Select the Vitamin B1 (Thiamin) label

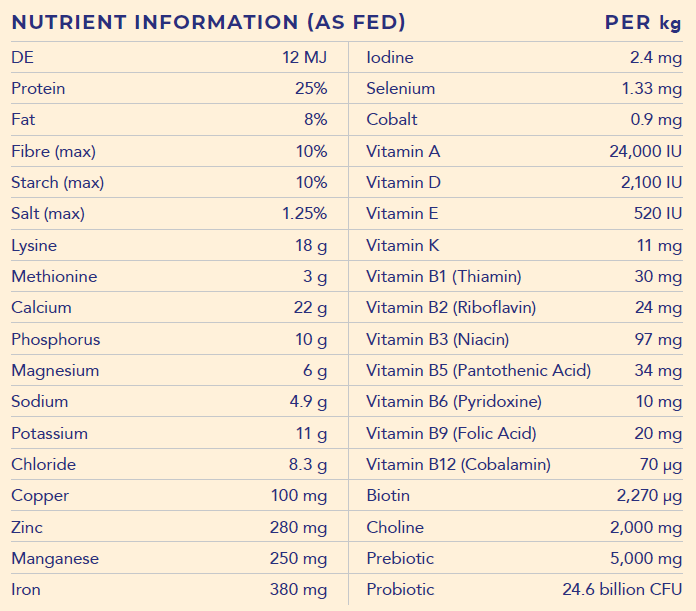click(444, 277)
